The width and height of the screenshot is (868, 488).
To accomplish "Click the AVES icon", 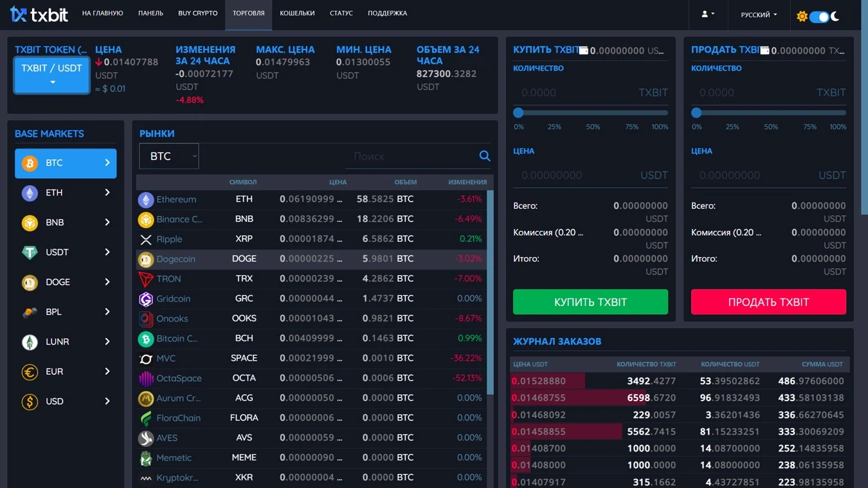I will pyautogui.click(x=146, y=438).
